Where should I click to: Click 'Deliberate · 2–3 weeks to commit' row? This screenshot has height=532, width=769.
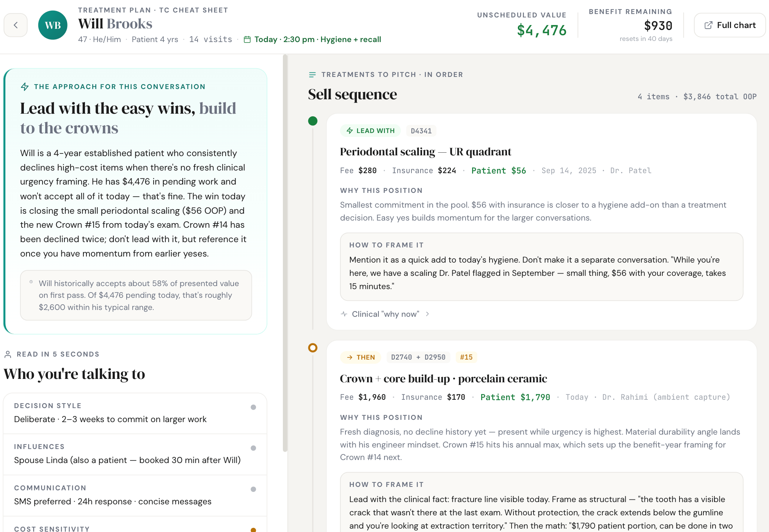pyautogui.click(x=135, y=413)
